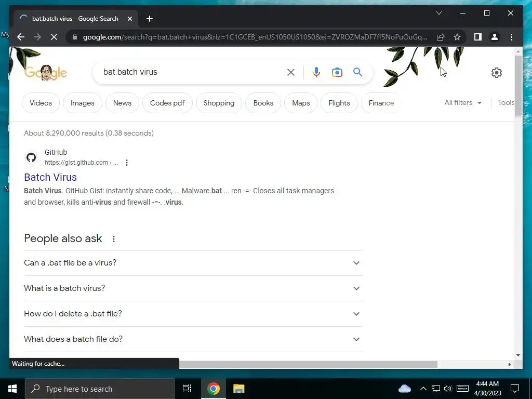
Task: Open more options for GitHub result
Action: click(x=127, y=163)
